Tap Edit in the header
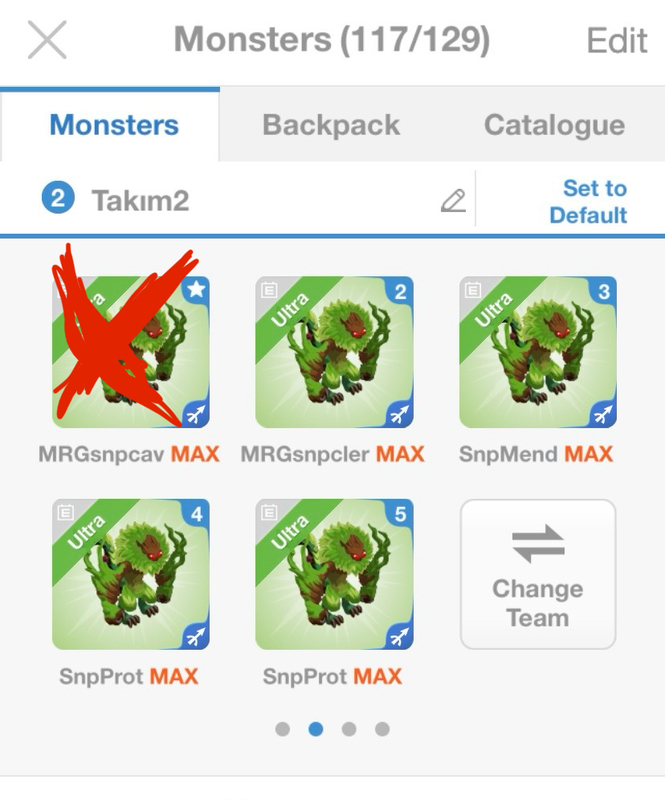The image size is (665, 800). [x=617, y=41]
